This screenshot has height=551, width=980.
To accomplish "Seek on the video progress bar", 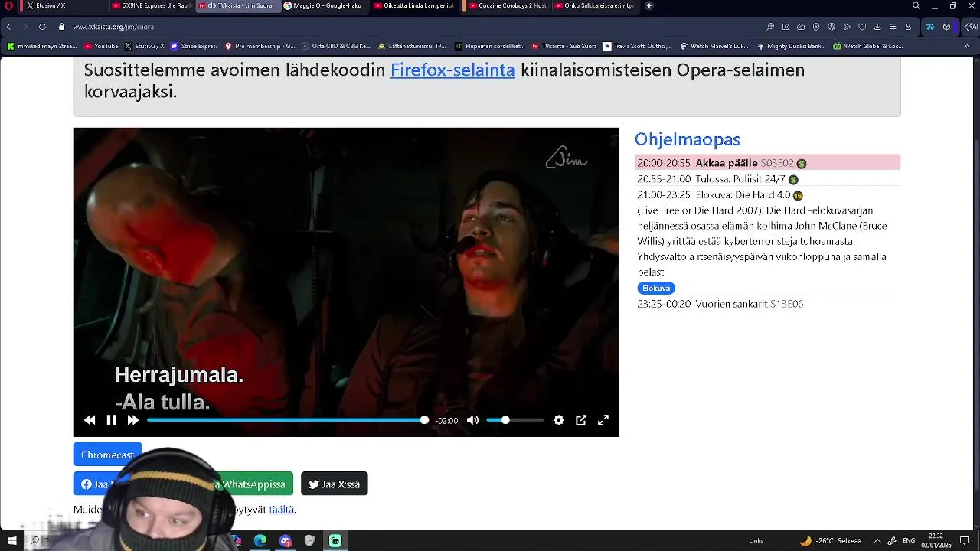I will [x=287, y=420].
